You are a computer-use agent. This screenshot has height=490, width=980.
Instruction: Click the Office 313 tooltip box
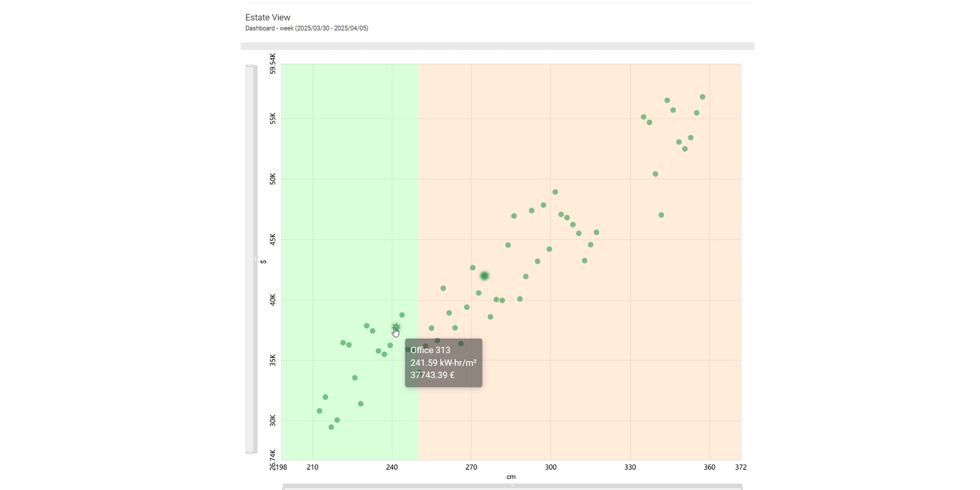tap(443, 362)
